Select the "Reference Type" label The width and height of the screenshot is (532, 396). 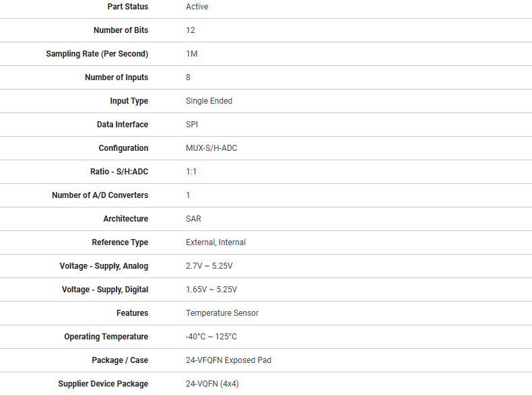(x=120, y=242)
